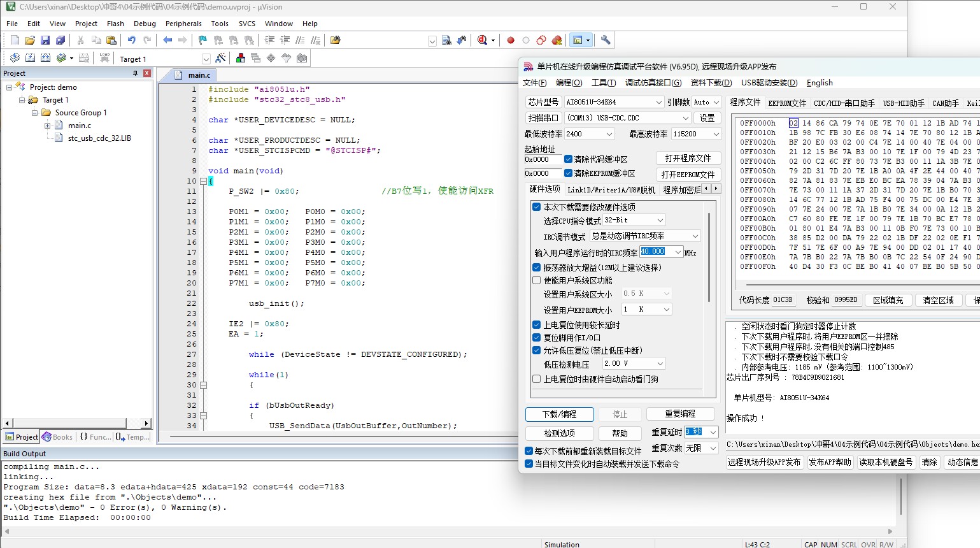Viewport: 980px width, 548px height.
Task: Open the 调试仿真接口(G) menu
Action: tap(653, 83)
